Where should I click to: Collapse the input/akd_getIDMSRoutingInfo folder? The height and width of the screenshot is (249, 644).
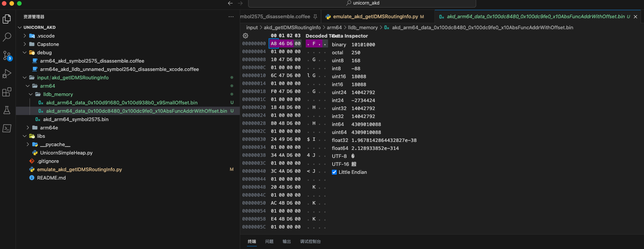tap(25, 77)
